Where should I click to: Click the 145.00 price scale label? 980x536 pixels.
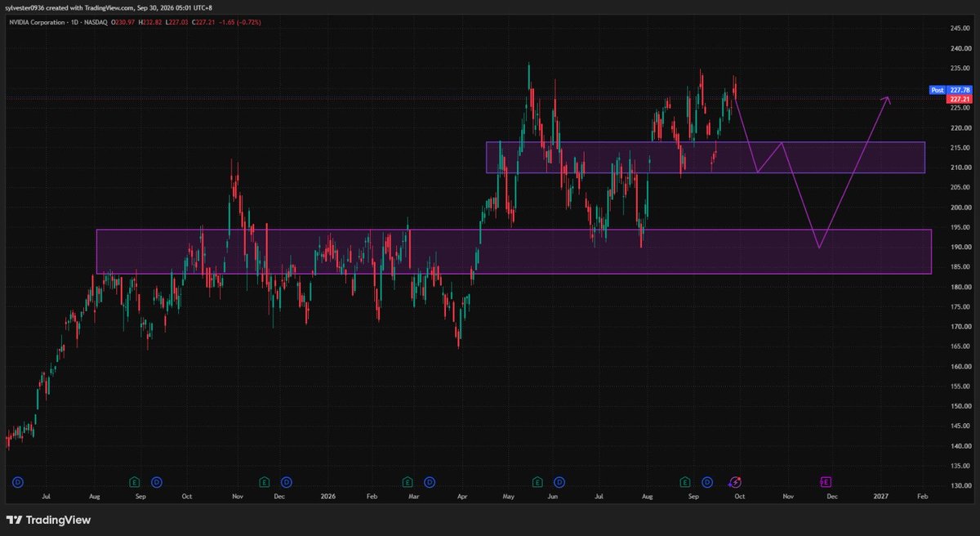960,427
